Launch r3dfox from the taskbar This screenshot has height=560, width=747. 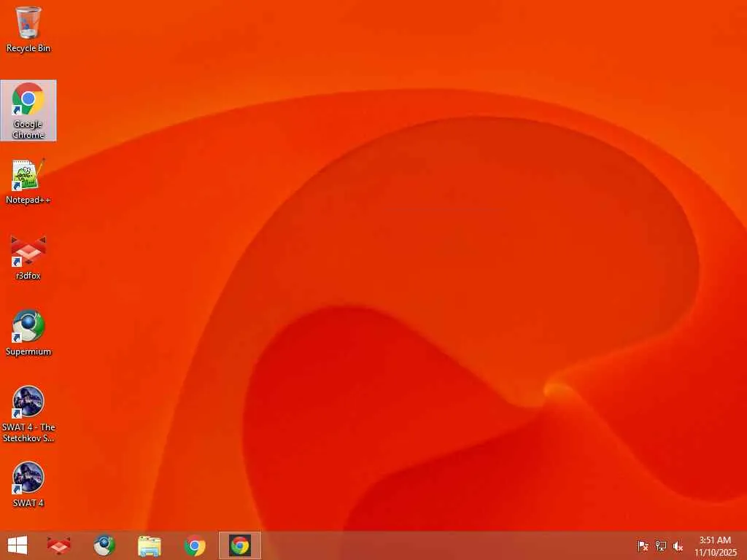[x=58, y=545]
